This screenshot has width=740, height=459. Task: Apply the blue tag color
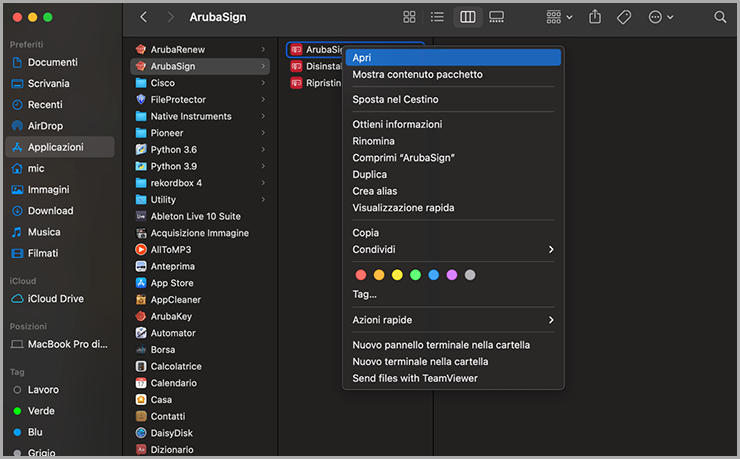[434, 275]
